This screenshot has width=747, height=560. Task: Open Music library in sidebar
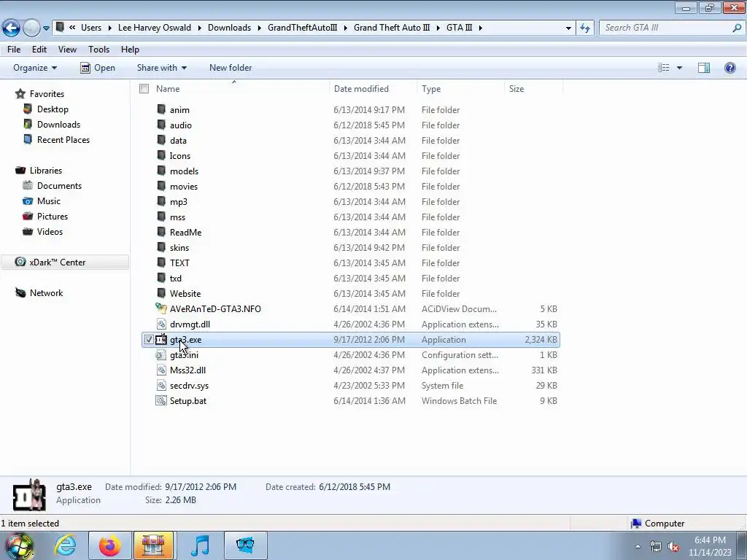[49, 201]
